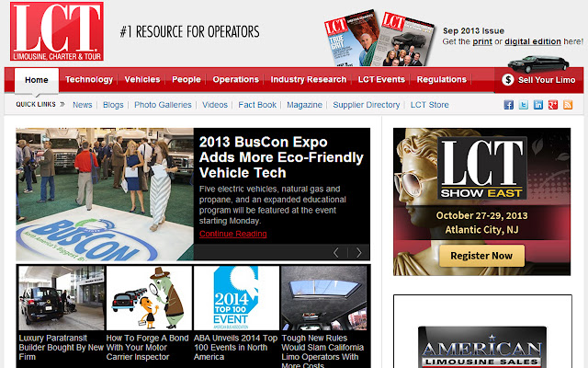588x368 pixels.
Task: Click the print edition link
Action: coord(482,41)
